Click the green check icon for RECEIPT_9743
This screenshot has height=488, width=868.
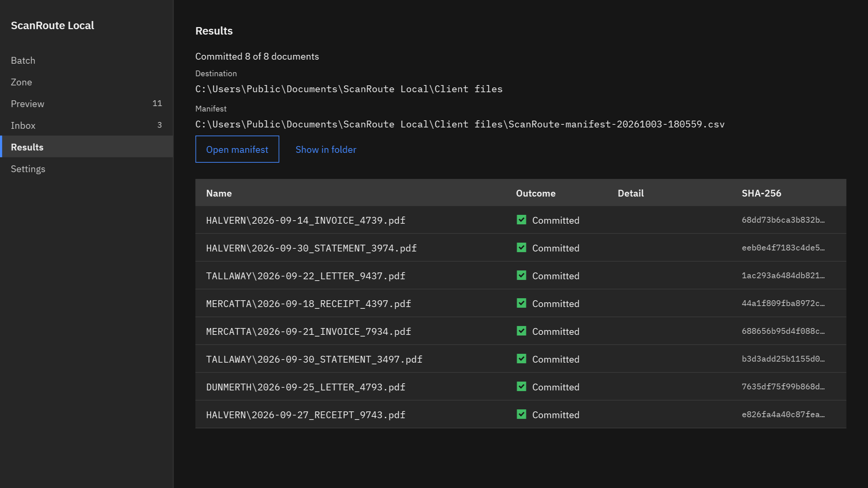point(521,414)
